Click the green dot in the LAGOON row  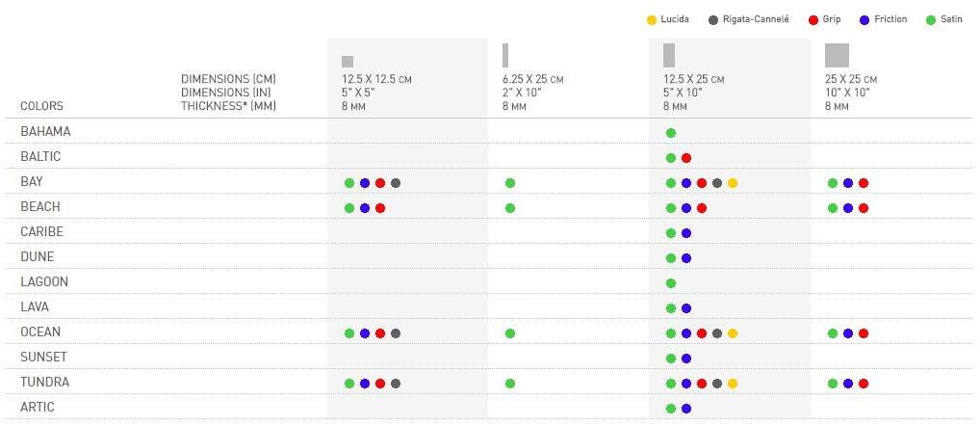[671, 283]
